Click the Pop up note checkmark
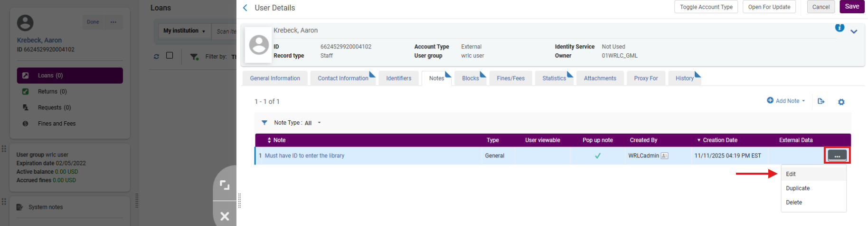 [597, 156]
